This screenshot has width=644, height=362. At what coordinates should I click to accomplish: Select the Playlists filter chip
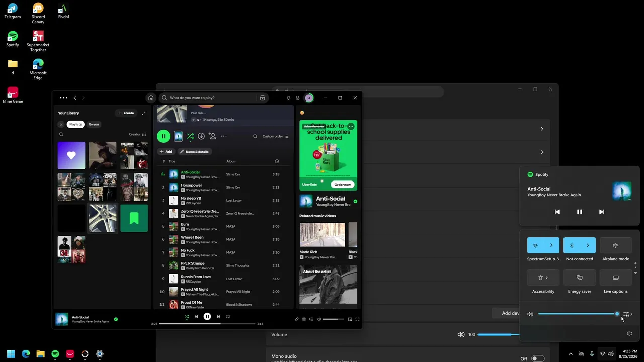75,124
